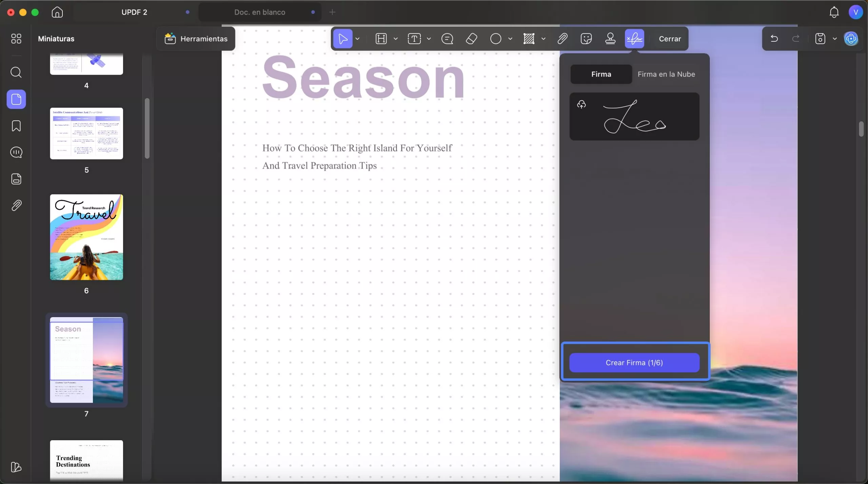868x484 pixels.
Task: Switch to the UPDF 2 tab
Action: pos(134,12)
